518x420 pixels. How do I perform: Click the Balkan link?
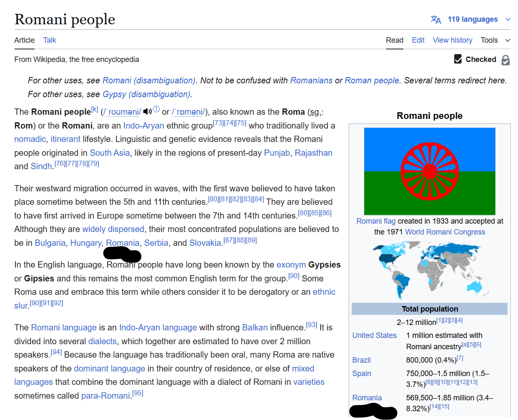coord(255,327)
